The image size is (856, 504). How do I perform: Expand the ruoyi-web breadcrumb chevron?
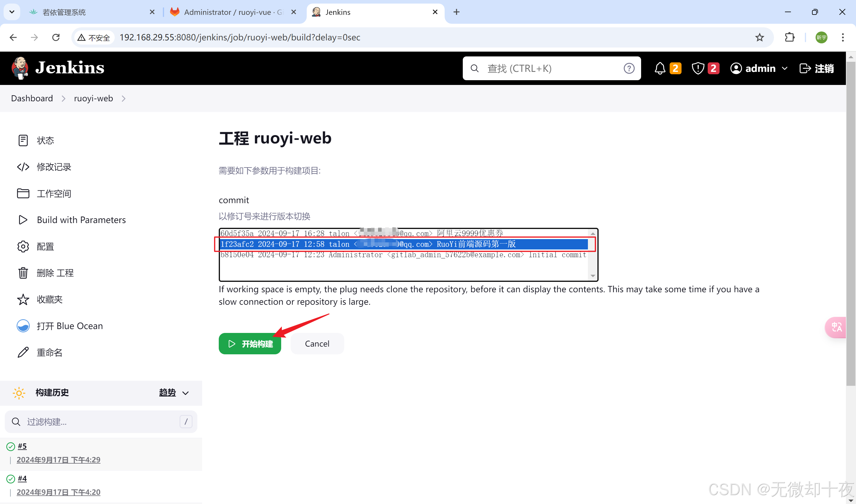click(124, 99)
